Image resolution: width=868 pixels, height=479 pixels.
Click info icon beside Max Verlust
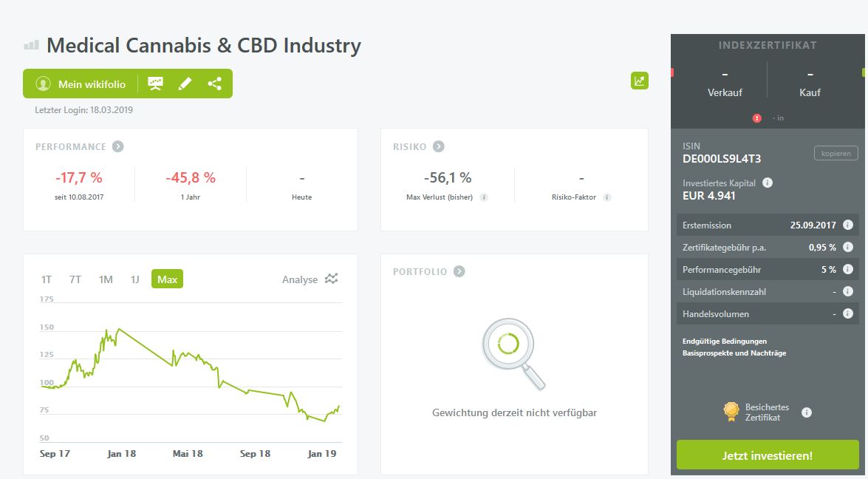[x=484, y=197]
